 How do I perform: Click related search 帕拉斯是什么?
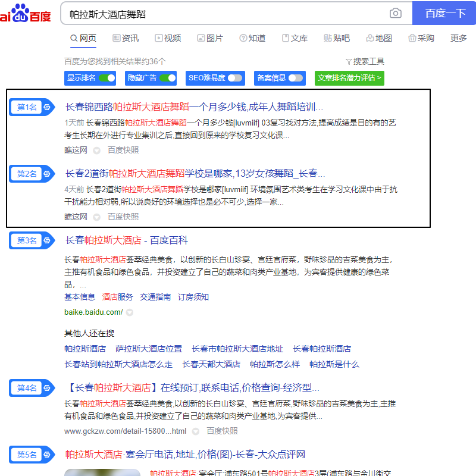pos(334,364)
